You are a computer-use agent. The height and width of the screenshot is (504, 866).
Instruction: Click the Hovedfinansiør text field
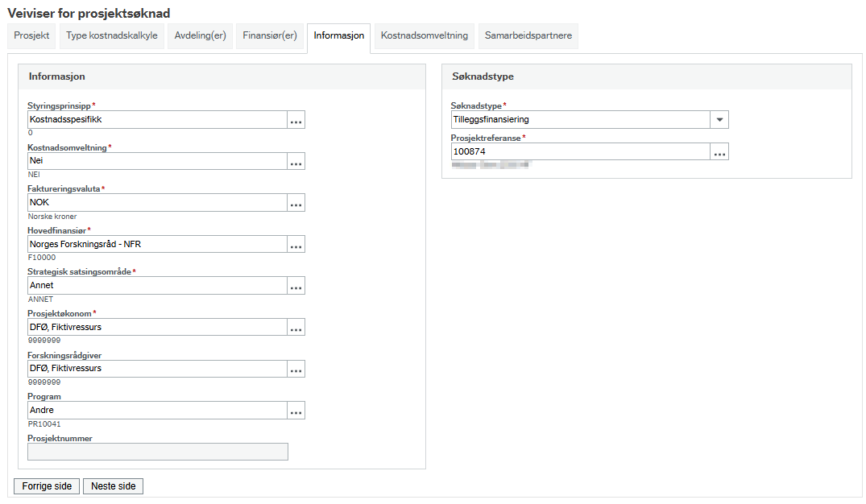click(157, 244)
